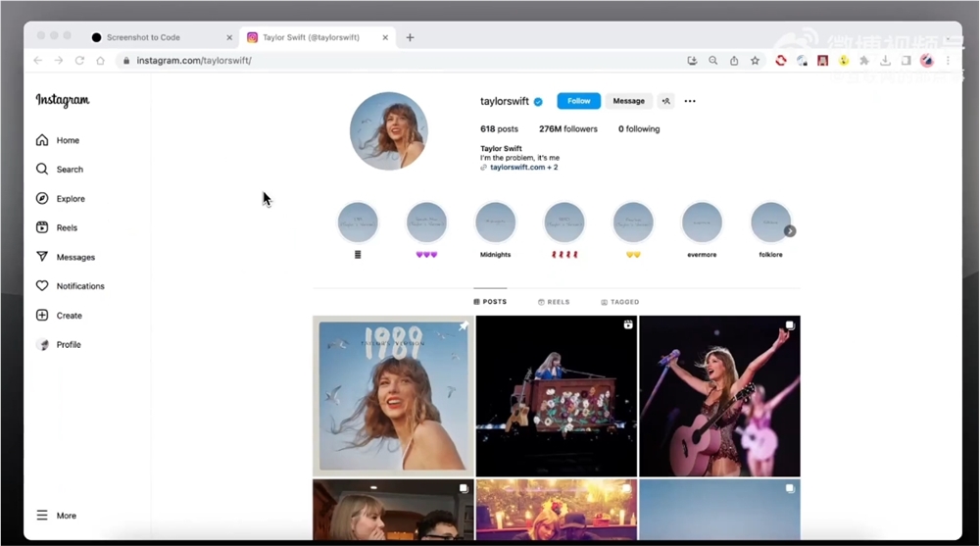
Task: Click the install app icon in address bar
Action: 692,61
